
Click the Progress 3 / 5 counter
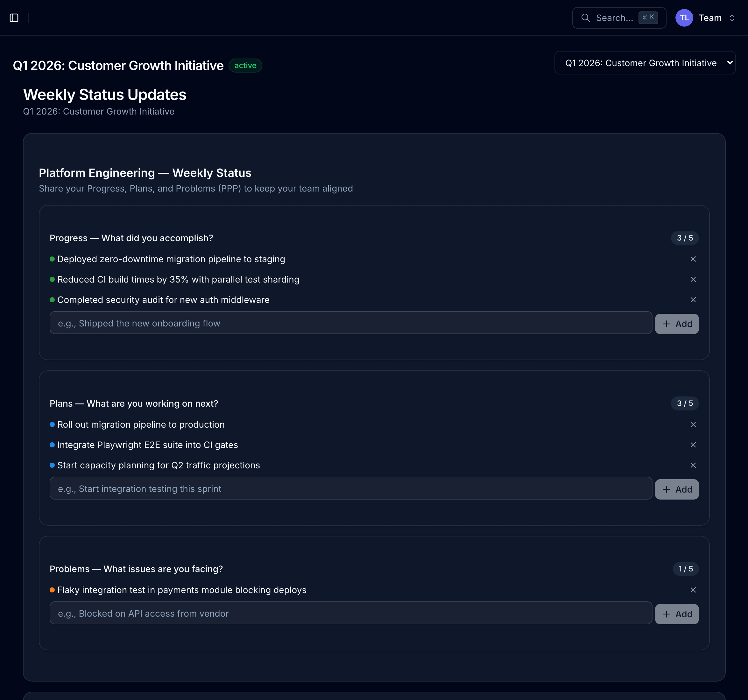[684, 238]
